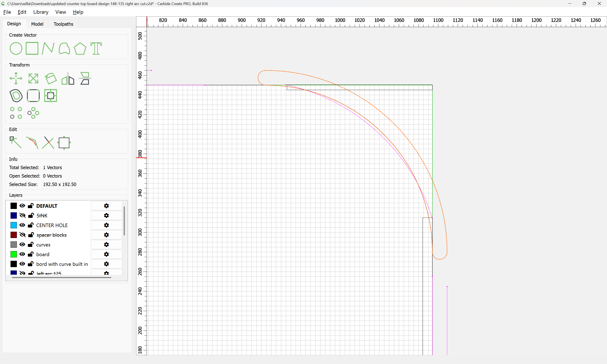Choose the Polyline tool
This screenshot has width=607, height=364.
tap(48, 48)
